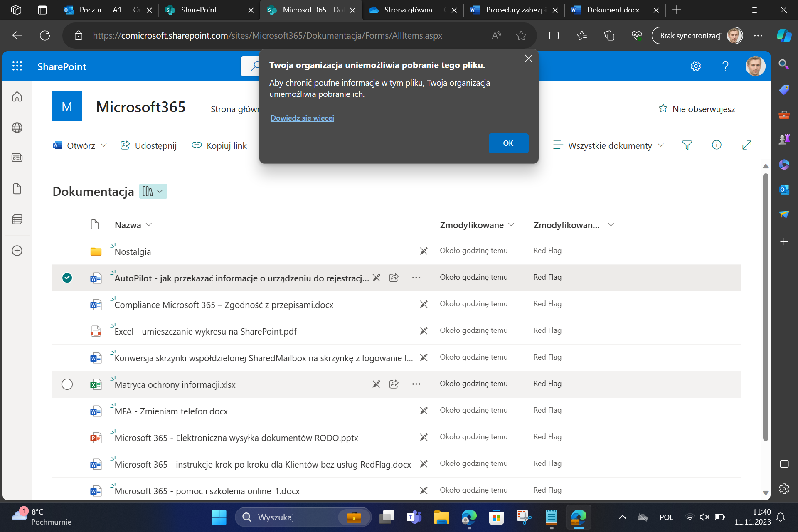Open the Microsoft365 site logo tile
This screenshot has width=798, height=532.
(x=67, y=106)
